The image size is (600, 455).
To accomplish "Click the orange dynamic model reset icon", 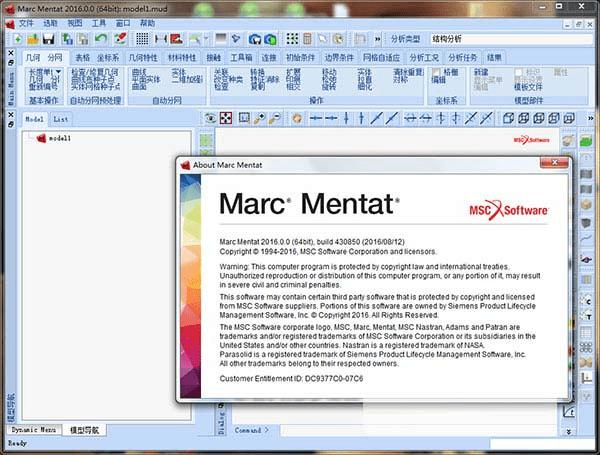I will 297,118.
